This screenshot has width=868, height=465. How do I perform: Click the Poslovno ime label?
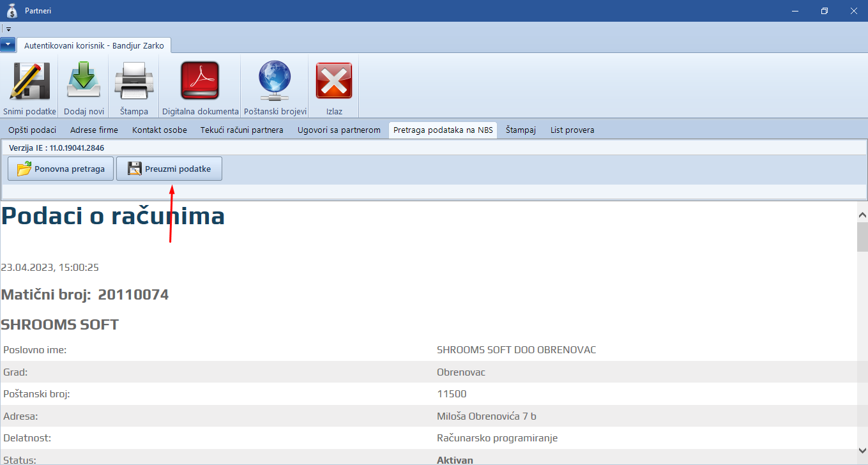click(x=35, y=350)
